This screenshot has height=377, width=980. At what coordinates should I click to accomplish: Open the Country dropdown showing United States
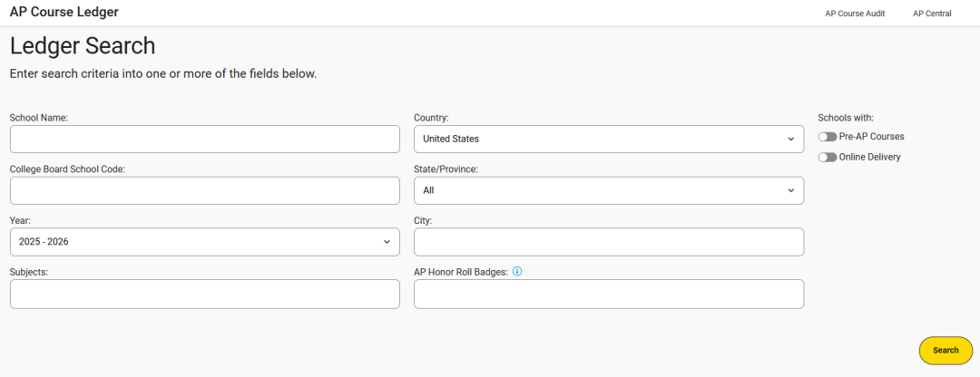point(609,140)
